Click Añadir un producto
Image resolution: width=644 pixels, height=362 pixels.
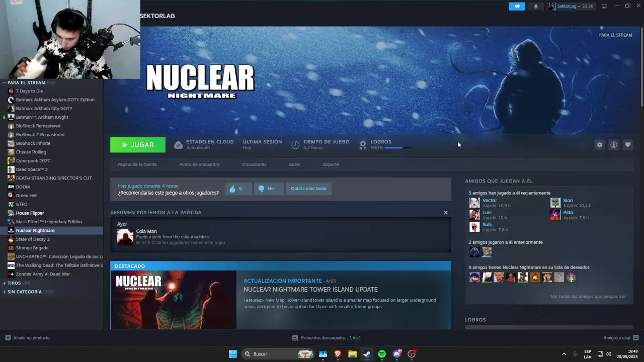tap(31, 338)
